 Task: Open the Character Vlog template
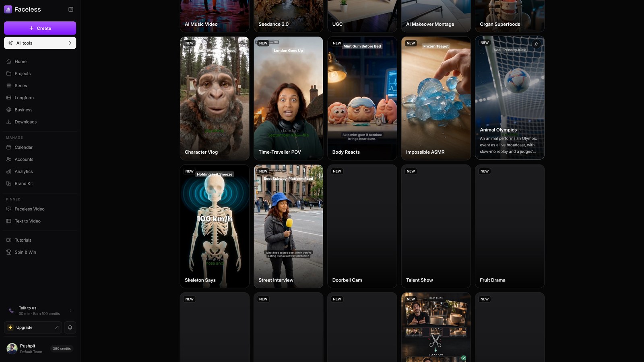(215, 99)
